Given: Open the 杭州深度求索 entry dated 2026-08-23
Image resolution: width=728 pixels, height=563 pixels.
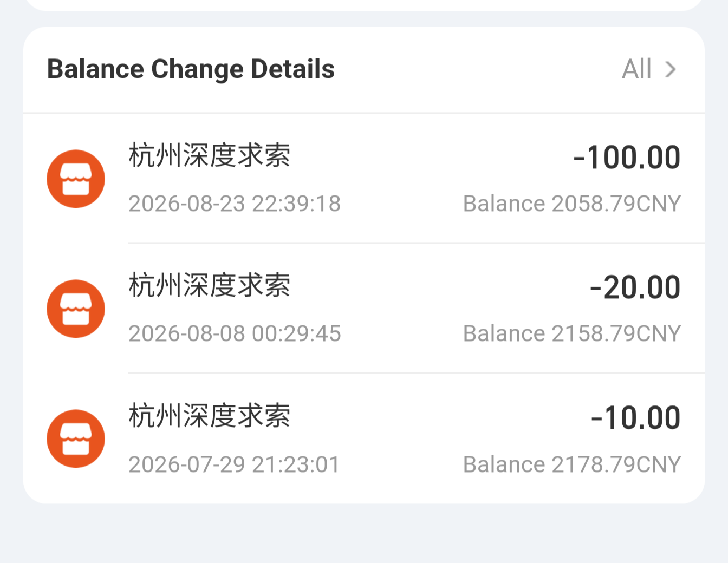Looking at the screenshot, I should [364, 179].
